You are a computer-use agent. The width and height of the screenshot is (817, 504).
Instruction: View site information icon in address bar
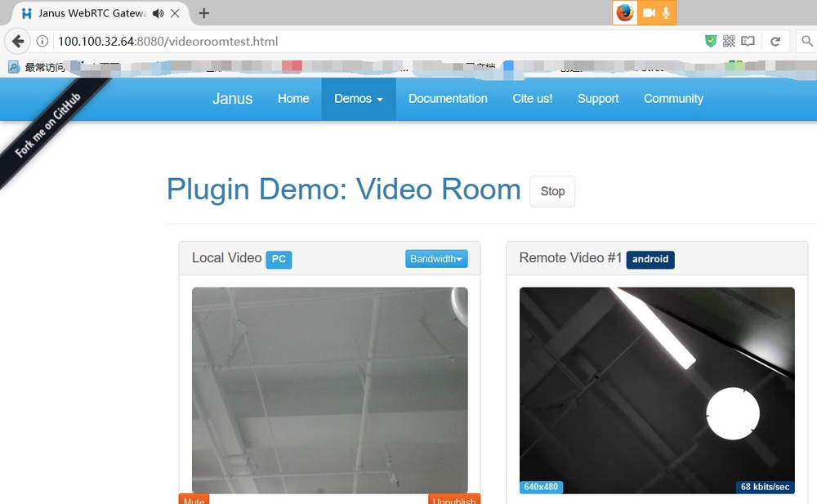(42, 41)
